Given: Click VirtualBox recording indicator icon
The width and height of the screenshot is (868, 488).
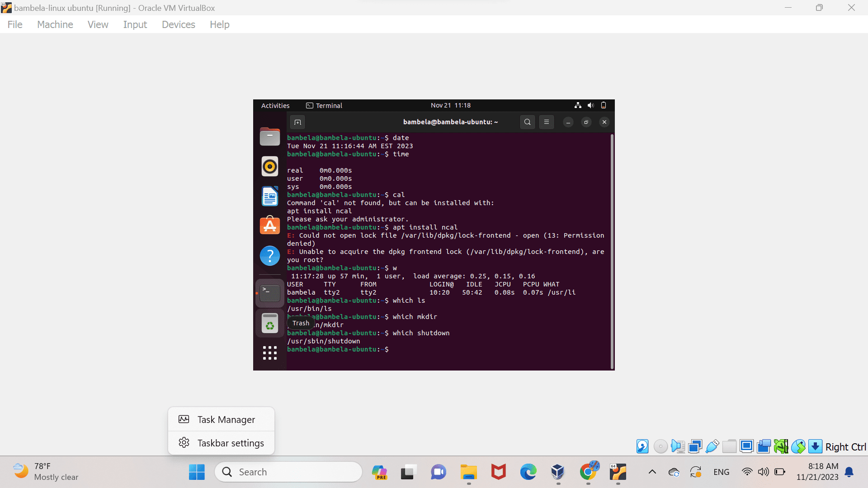Looking at the screenshot, I should (x=764, y=446).
